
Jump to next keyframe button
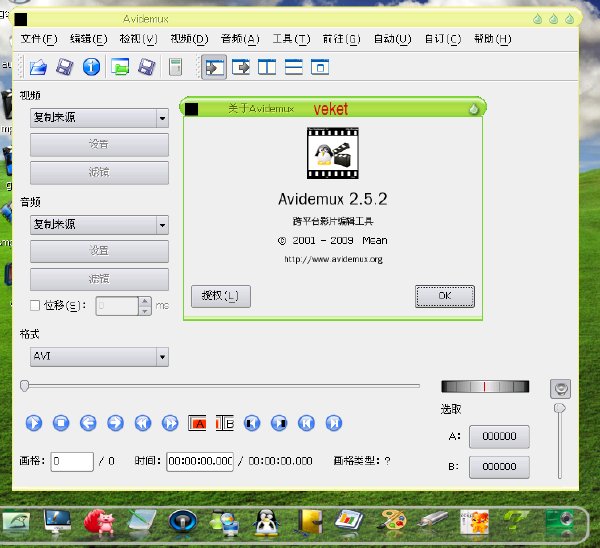170,423
